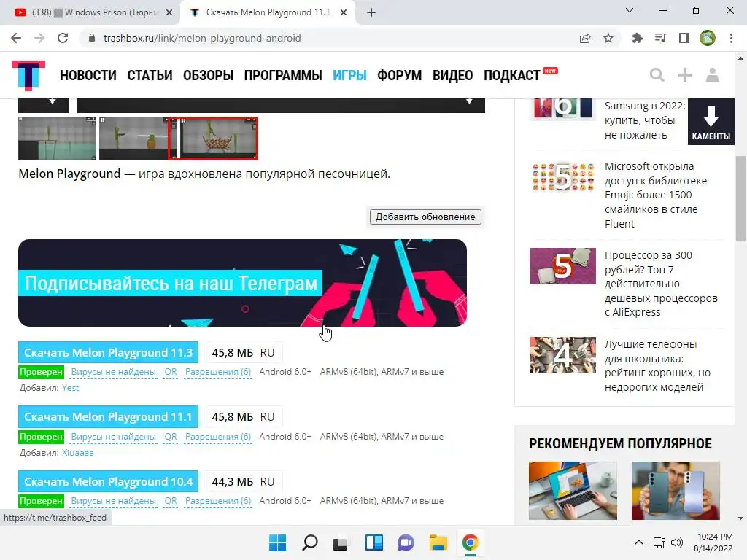The width and height of the screenshot is (747, 560).
Task: Download Melon Playground 11.3
Action: coord(108,352)
